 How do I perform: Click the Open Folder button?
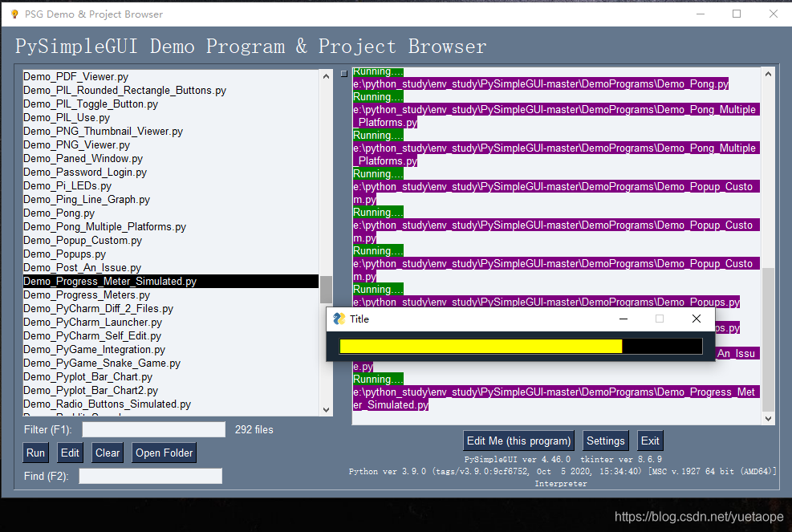point(164,453)
